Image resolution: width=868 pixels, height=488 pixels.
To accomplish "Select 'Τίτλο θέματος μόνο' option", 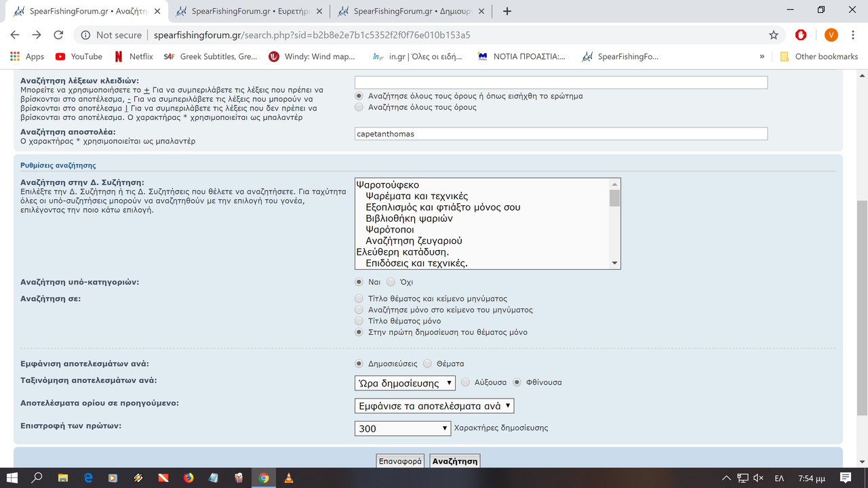I will click(359, 321).
